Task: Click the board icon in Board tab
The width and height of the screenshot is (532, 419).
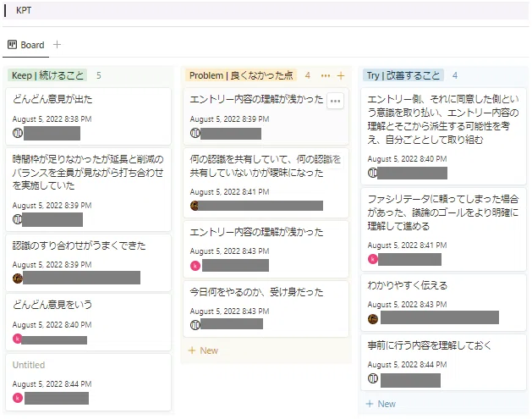Action: 12,45
